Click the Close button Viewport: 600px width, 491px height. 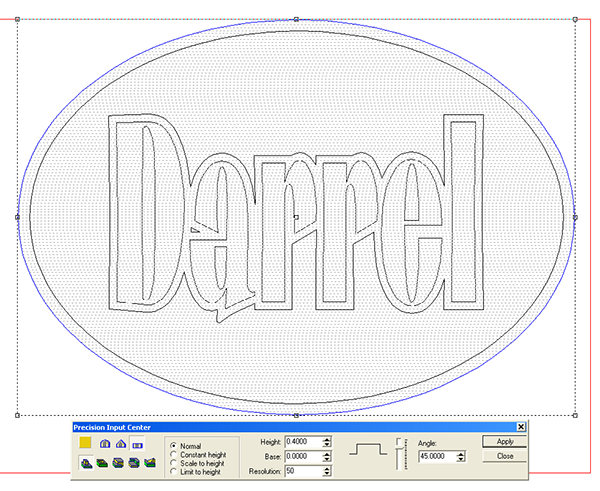[x=504, y=456]
